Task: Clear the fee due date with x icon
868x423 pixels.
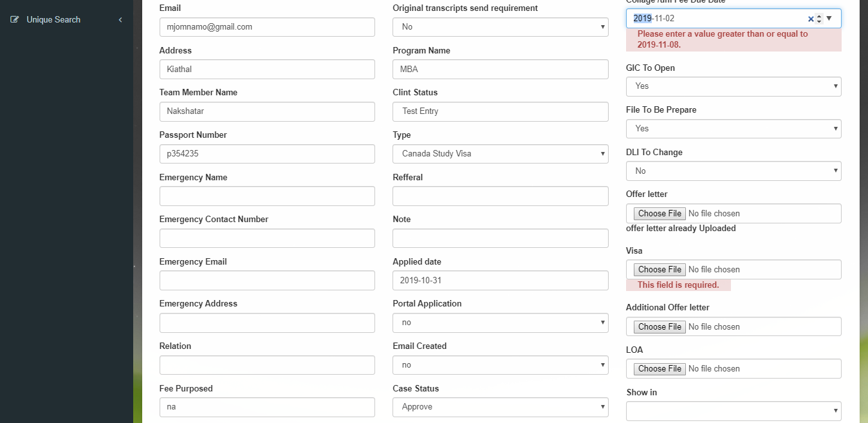Action: (810, 19)
